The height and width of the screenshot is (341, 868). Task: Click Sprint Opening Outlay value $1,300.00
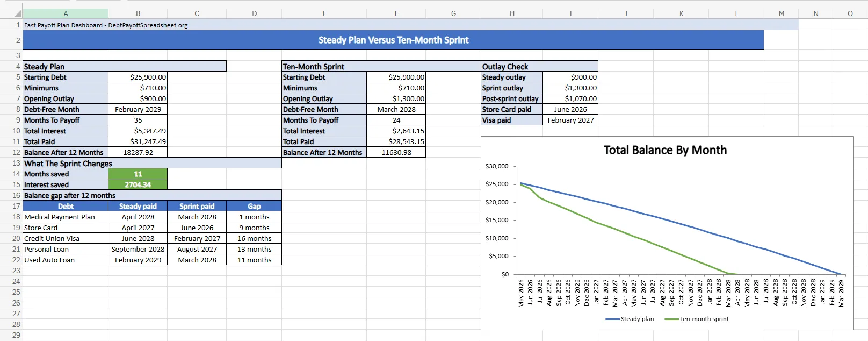pyautogui.click(x=396, y=98)
